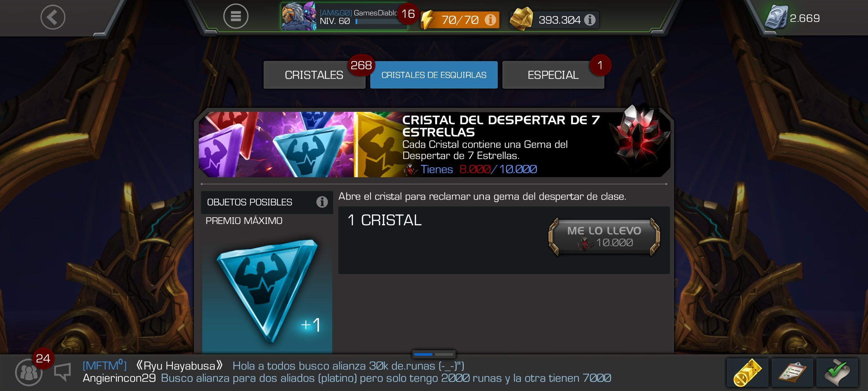
Task: Show gold info next to 393.304
Action: point(589,20)
